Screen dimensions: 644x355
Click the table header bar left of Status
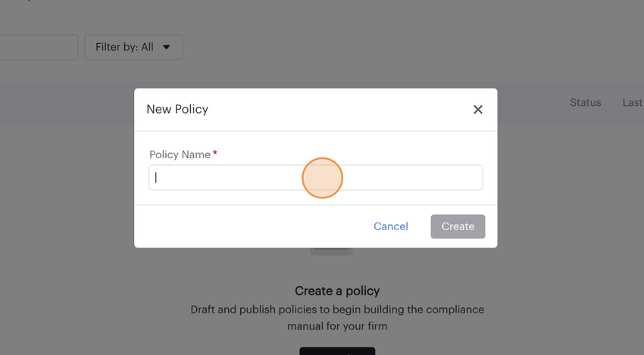click(68, 103)
